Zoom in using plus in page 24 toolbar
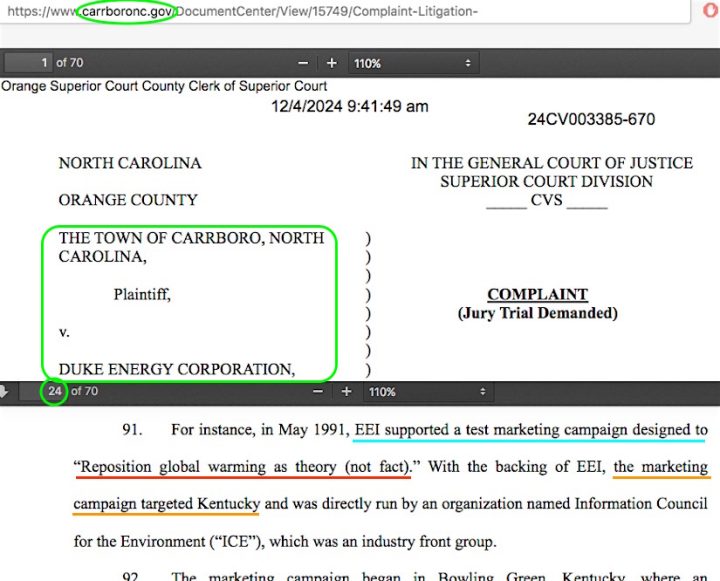 pyautogui.click(x=346, y=392)
